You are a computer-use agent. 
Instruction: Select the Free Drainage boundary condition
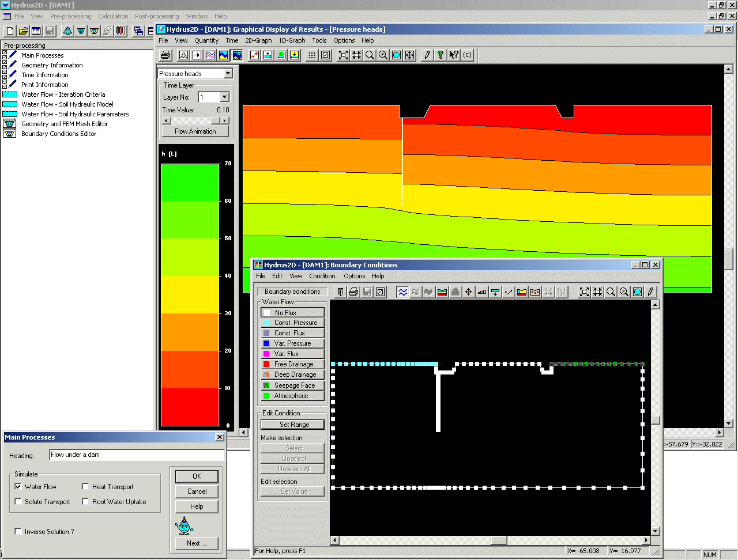(x=292, y=364)
